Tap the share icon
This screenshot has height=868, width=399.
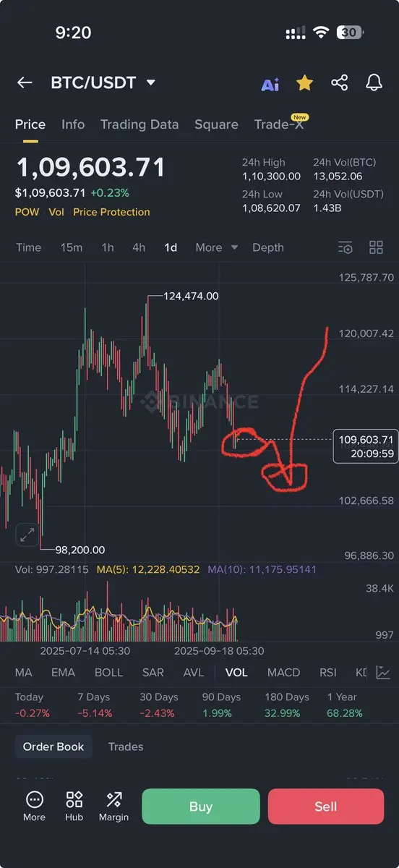tap(340, 82)
